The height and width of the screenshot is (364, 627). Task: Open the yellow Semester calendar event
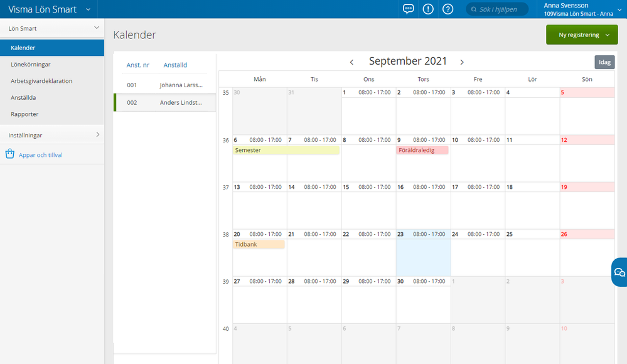286,151
